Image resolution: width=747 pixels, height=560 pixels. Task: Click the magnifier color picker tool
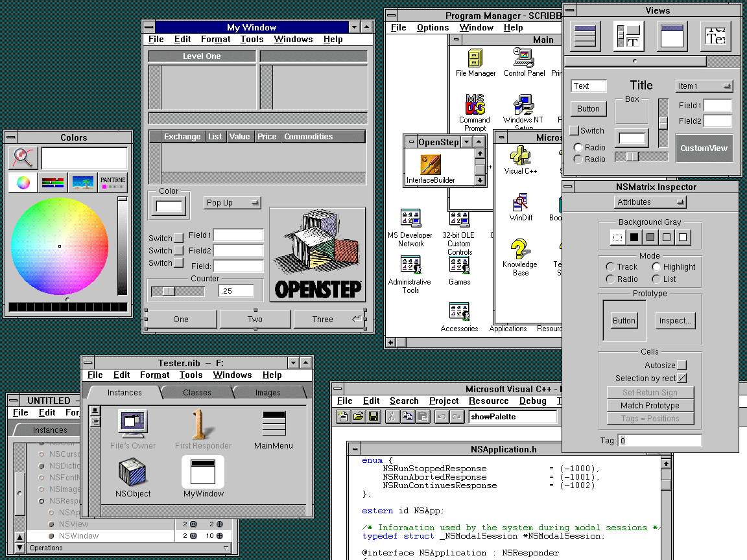[x=23, y=157]
